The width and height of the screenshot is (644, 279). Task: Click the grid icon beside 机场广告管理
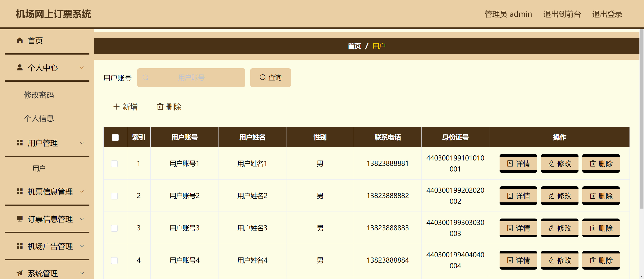(20, 246)
